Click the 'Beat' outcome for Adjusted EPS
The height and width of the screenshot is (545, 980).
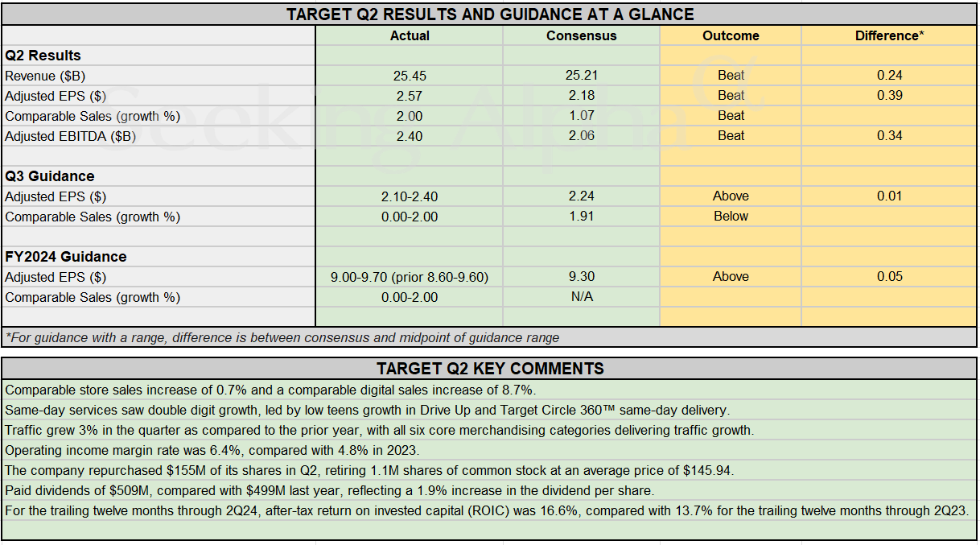(x=730, y=95)
